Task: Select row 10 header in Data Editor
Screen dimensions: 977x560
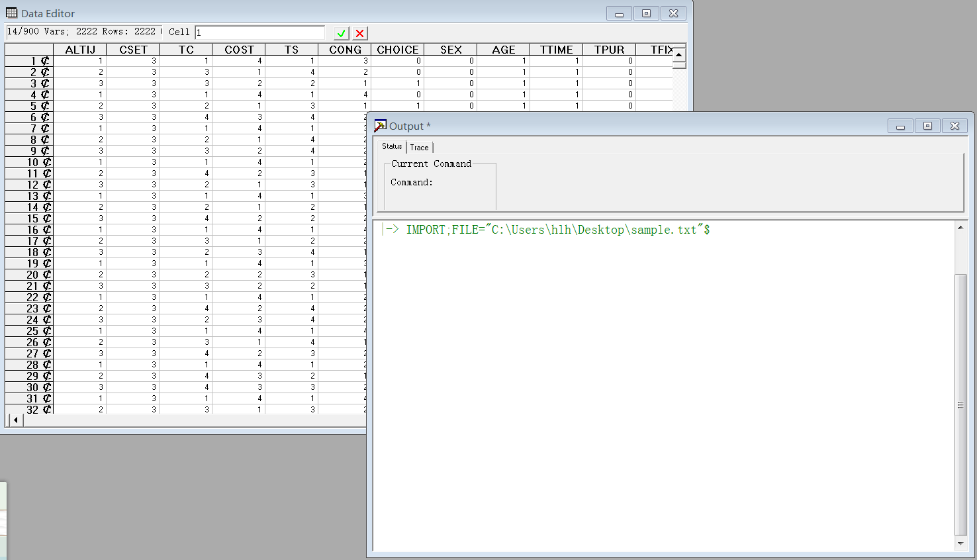Action: pyautogui.click(x=29, y=162)
